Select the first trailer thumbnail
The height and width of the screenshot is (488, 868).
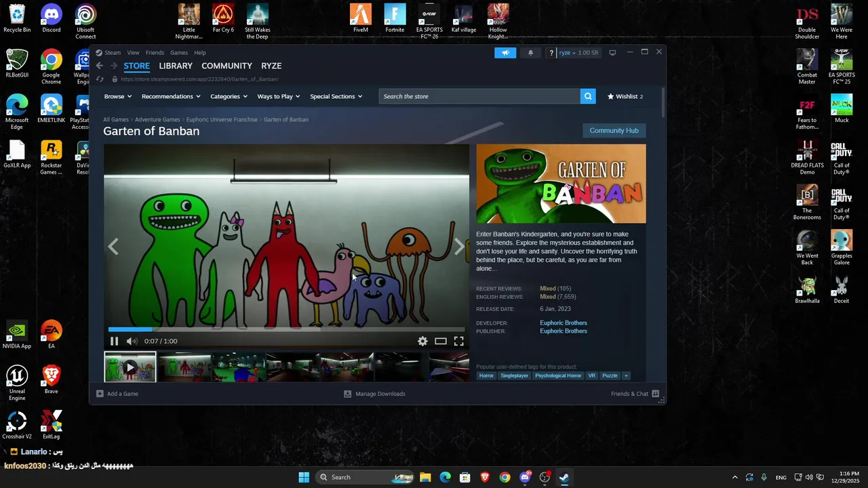pos(130,367)
